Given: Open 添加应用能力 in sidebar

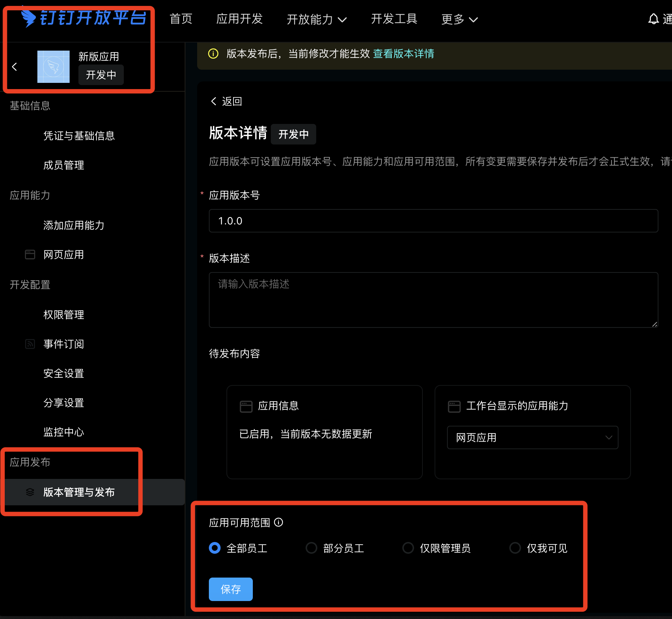Looking at the screenshot, I should tap(74, 225).
